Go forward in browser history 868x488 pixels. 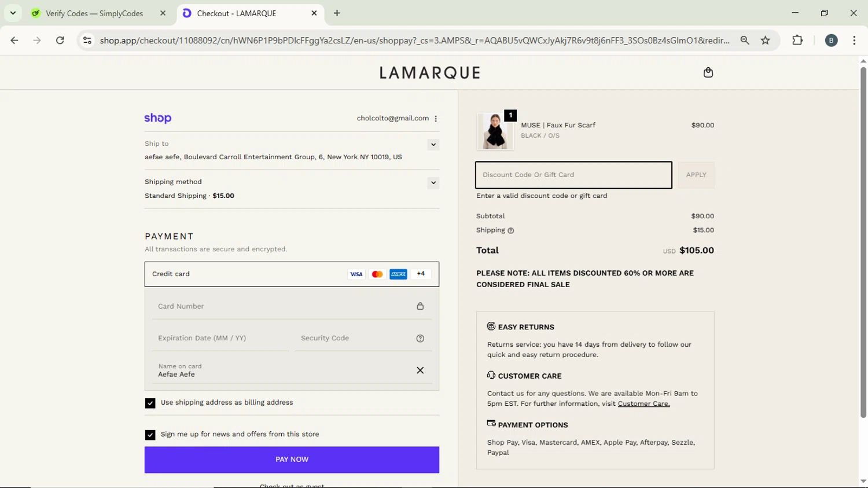pyautogui.click(x=37, y=41)
